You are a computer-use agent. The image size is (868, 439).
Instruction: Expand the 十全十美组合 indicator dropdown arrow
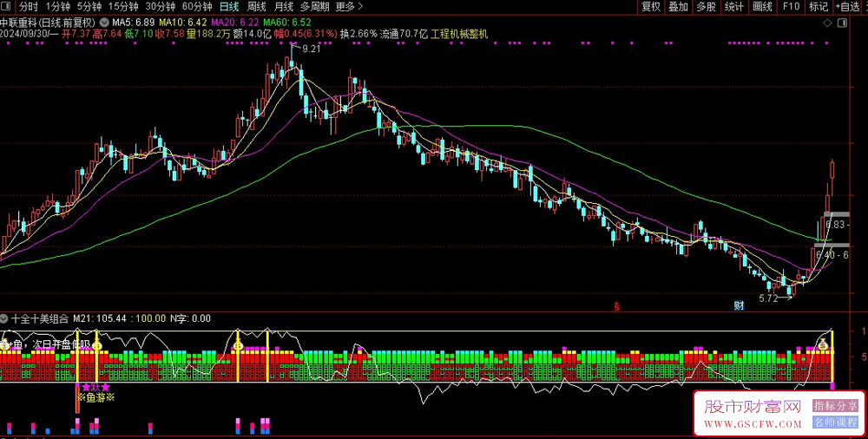tap(5, 318)
